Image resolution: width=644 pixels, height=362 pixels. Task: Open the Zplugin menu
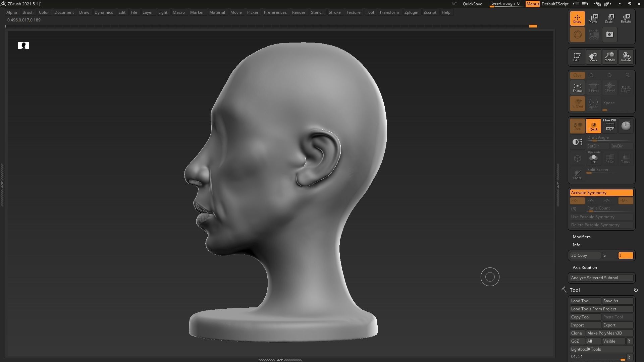point(411,12)
